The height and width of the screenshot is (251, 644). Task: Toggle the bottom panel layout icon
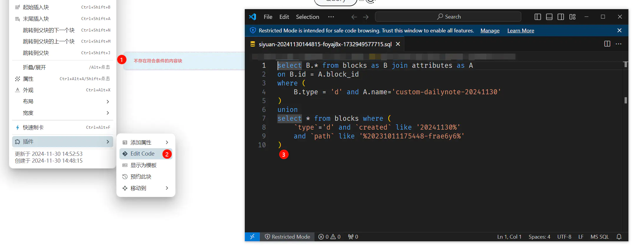tap(549, 17)
